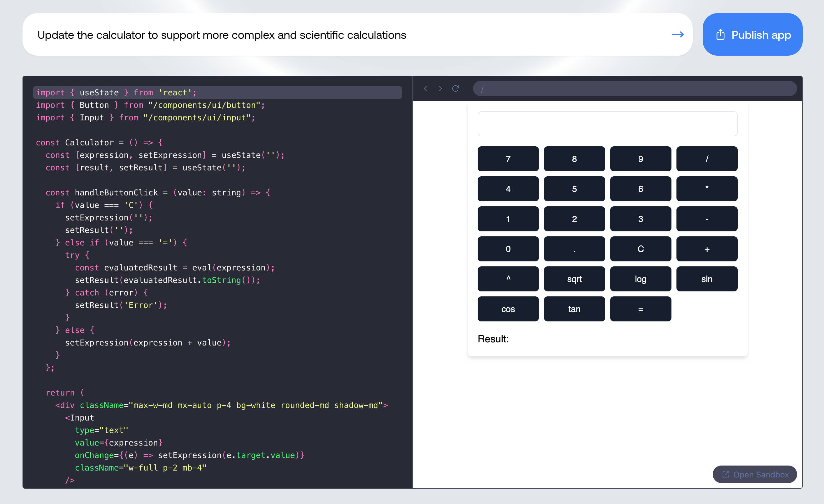Click the division (/) operator button
The width and height of the screenshot is (824, 504).
pyautogui.click(x=707, y=159)
